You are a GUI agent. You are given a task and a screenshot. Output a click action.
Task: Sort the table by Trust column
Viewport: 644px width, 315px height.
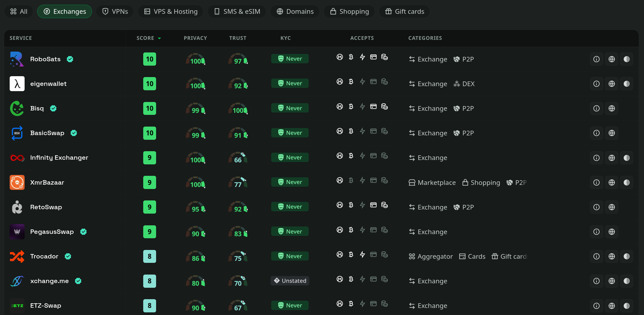click(238, 38)
